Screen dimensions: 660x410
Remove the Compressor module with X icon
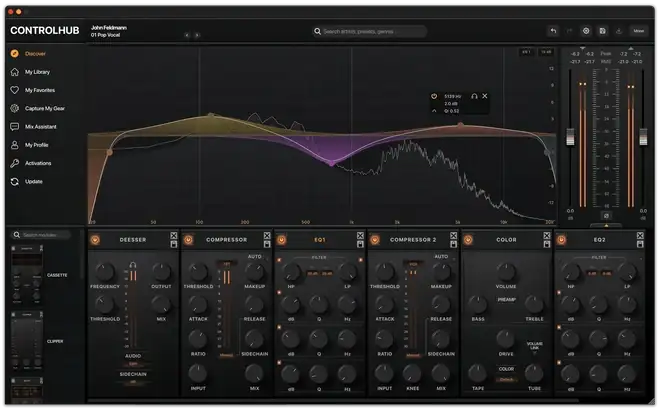[x=267, y=235]
